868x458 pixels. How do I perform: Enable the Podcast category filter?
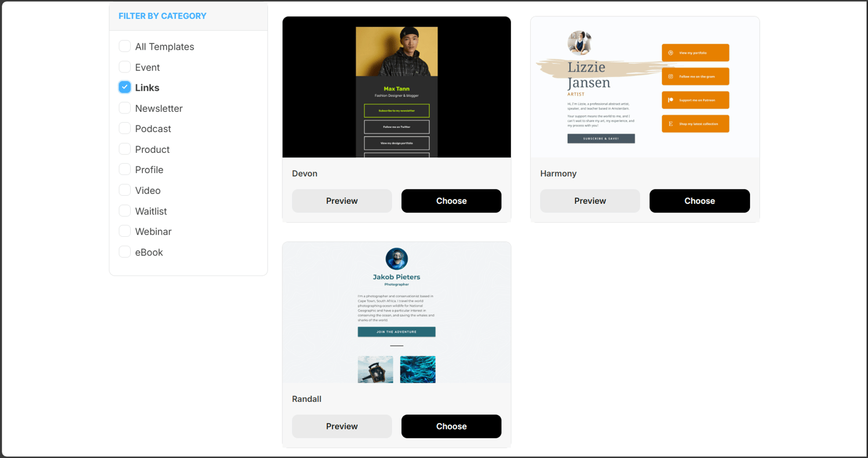[x=124, y=128]
